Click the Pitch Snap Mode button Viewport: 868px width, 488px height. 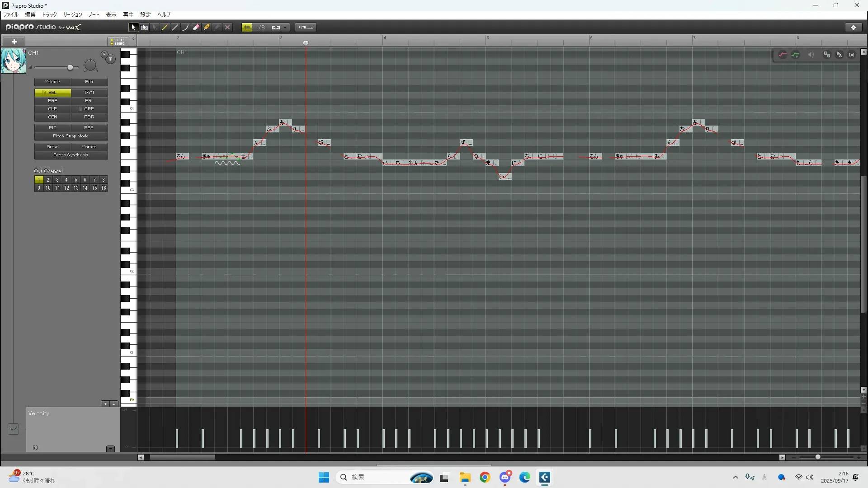pyautogui.click(x=71, y=136)
